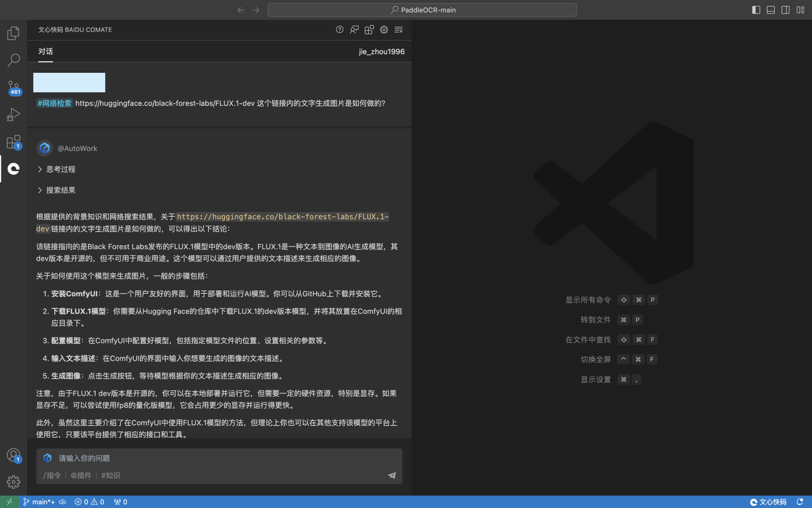Open the Explorer view in activity bar

point(14,33)
